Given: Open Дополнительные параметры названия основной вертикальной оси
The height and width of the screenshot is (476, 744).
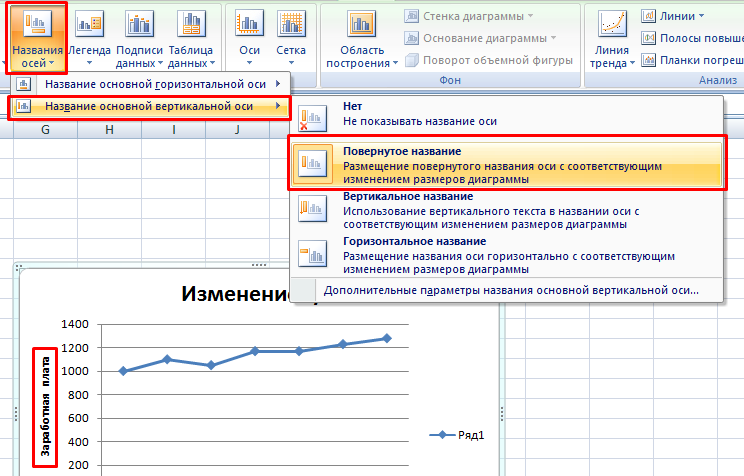Looking at the screenshot, I should (511, 290).
